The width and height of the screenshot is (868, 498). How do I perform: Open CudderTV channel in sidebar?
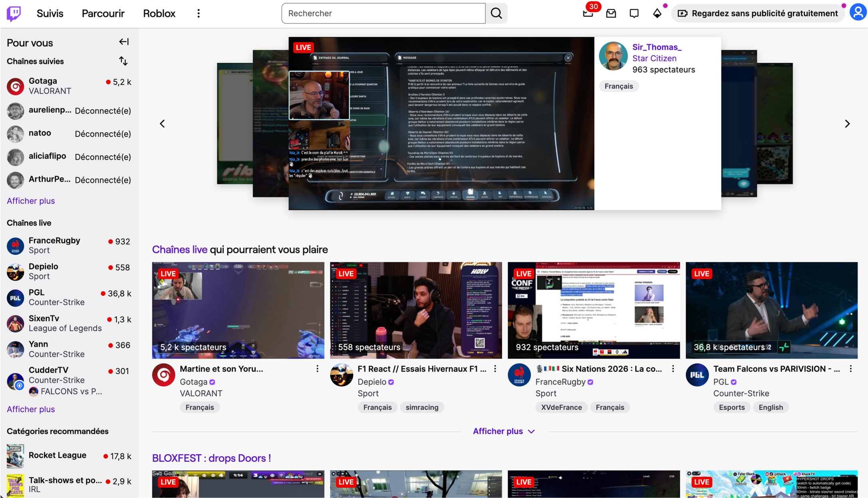pos(69,380)
